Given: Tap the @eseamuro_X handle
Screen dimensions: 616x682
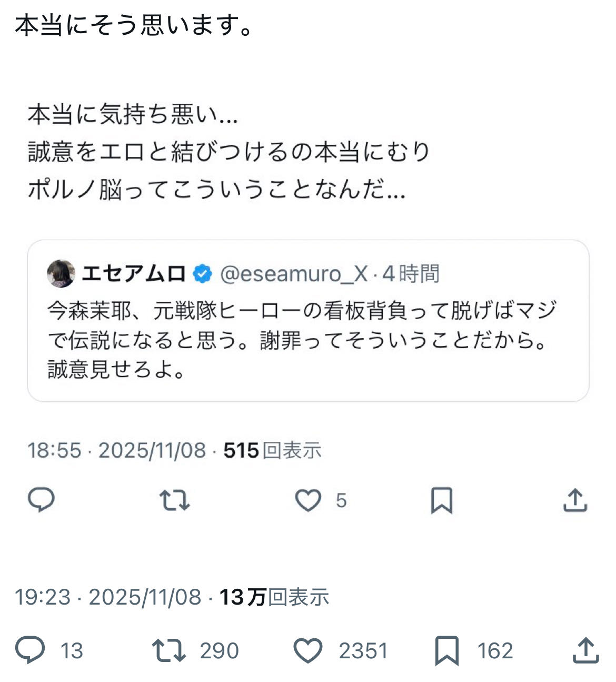Looking at the screenshot, I should [x=294, y=274].
